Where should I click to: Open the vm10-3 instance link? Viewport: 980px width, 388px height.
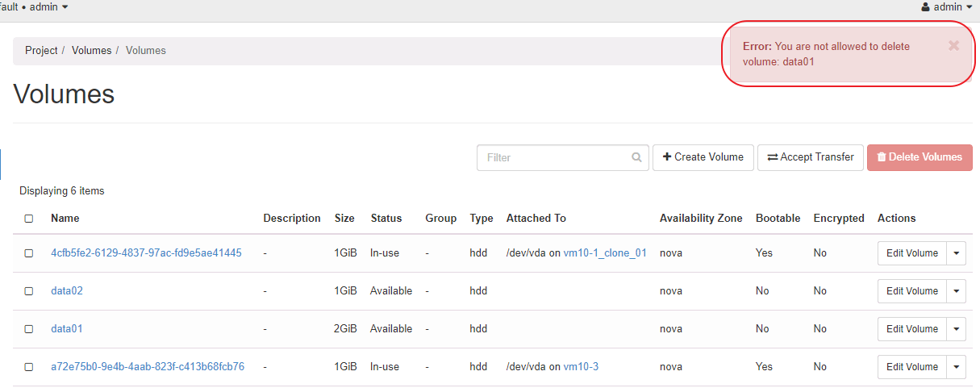click(581, 367)
